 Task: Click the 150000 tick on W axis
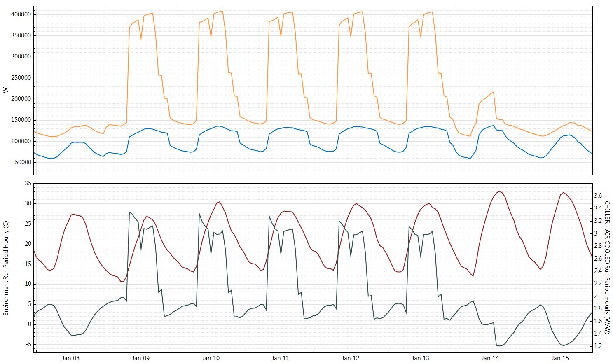[21, 120]
